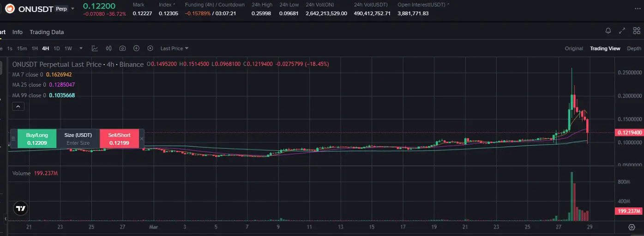Collapse the moving average legend with the arrow button
Screen dimensions: 644x236
(x=18, y=106)
